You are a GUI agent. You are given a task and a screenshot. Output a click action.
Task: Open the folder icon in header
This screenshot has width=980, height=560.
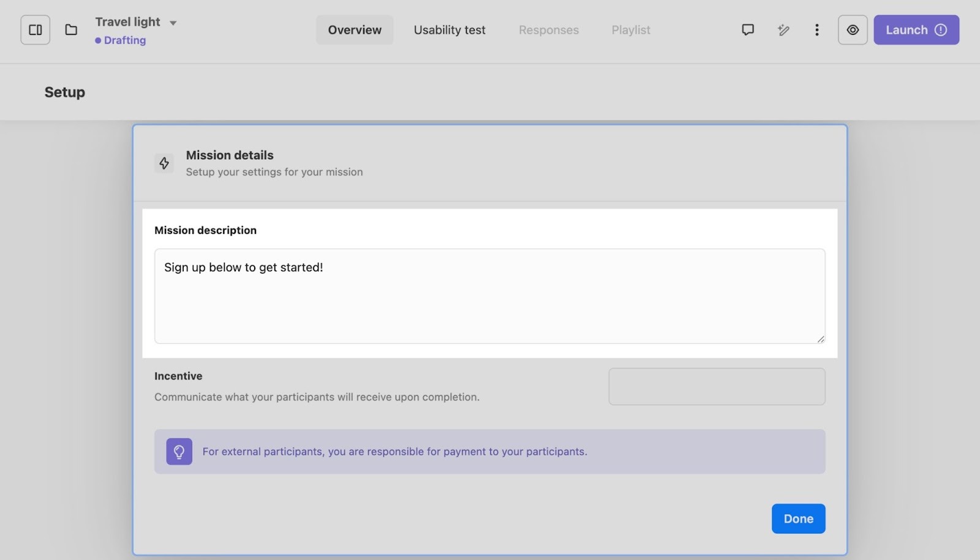click(x=71, y=30)
